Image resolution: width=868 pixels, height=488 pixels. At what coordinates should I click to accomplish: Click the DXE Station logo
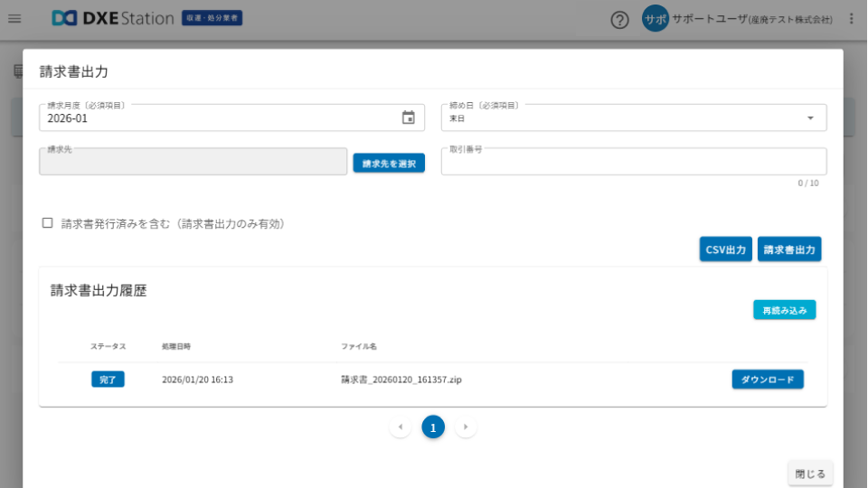[112, 18]
